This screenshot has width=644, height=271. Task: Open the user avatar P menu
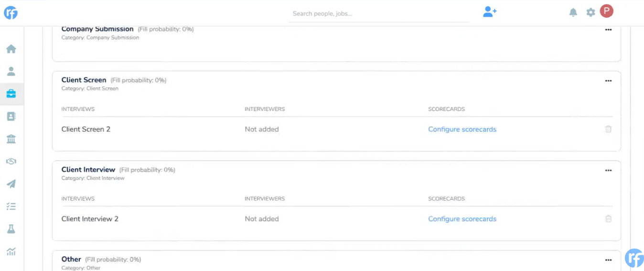(x=607, y=11)
